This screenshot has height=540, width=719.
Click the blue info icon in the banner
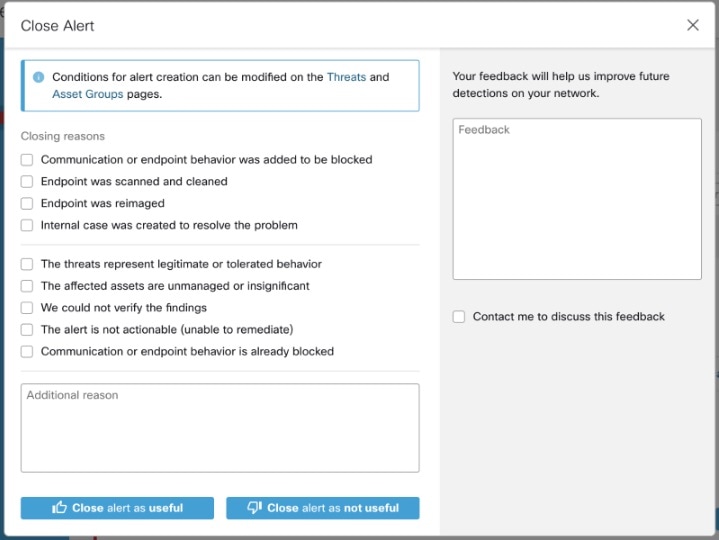[x=39, y=77]
